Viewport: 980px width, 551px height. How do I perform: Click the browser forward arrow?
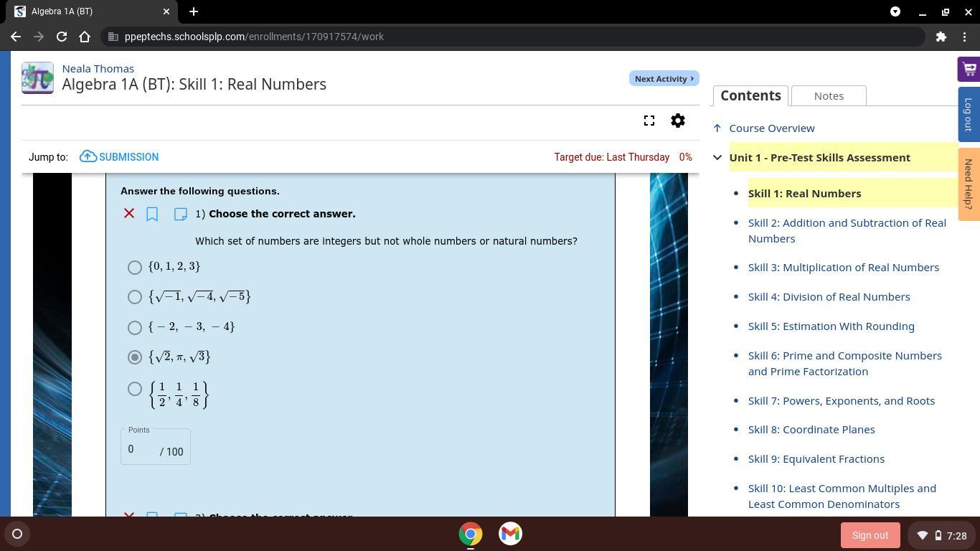(39, 37)
